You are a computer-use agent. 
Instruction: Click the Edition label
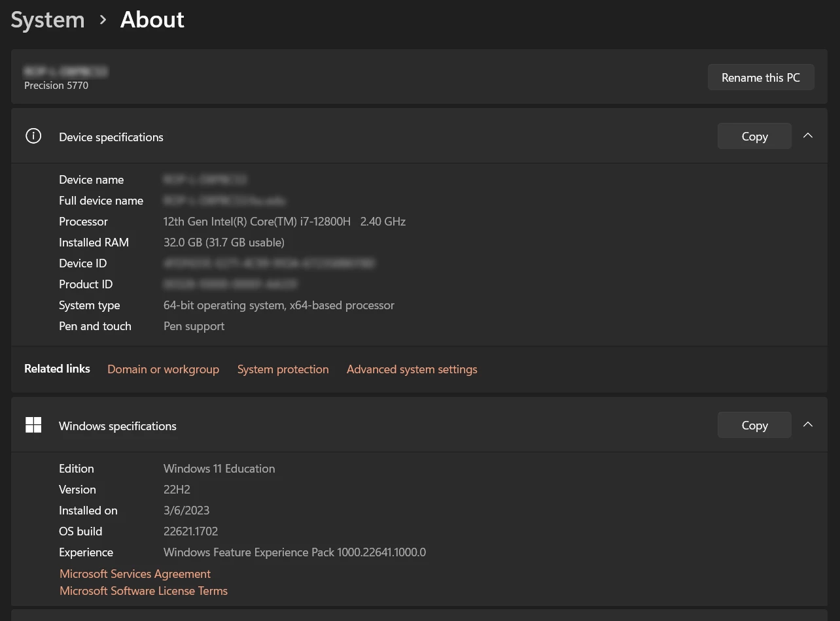tap(77, 469)
